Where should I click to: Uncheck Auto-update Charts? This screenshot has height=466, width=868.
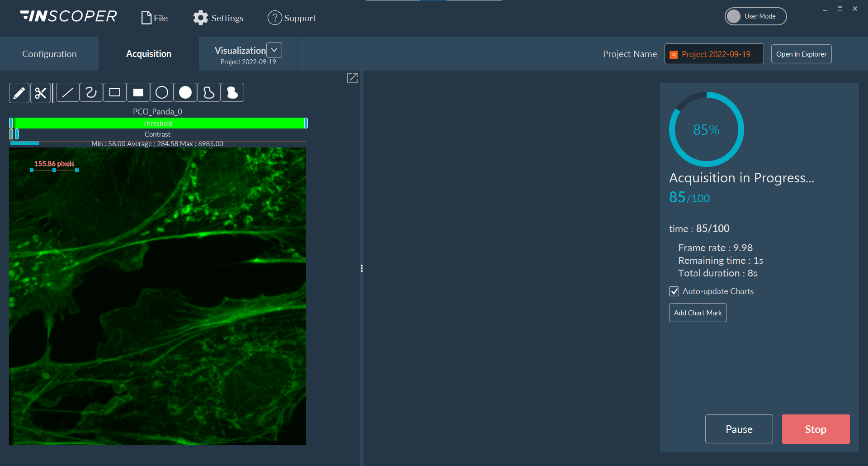(674, 291)
